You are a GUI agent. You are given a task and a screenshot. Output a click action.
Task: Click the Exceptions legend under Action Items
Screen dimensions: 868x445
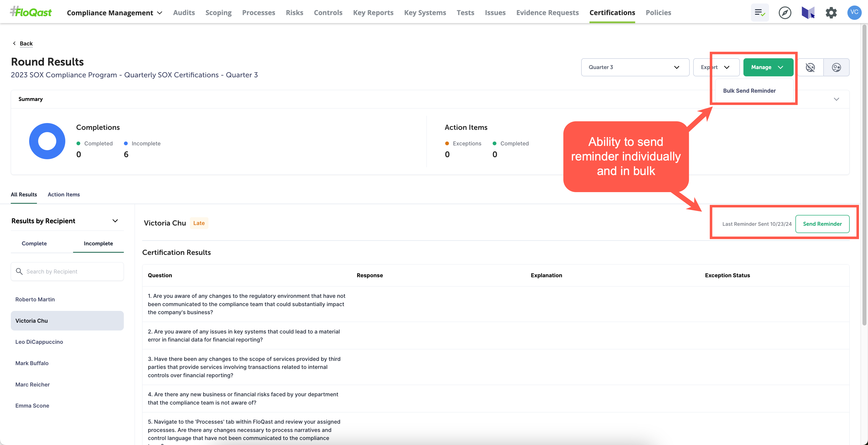click(463, 143)
